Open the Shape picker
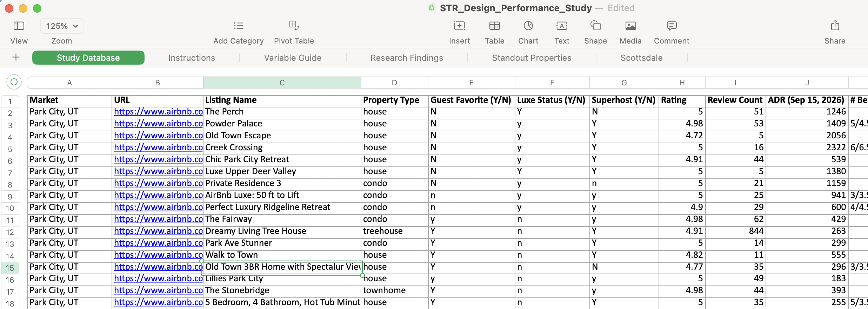 pyautogui.click(x=595, y=26)
